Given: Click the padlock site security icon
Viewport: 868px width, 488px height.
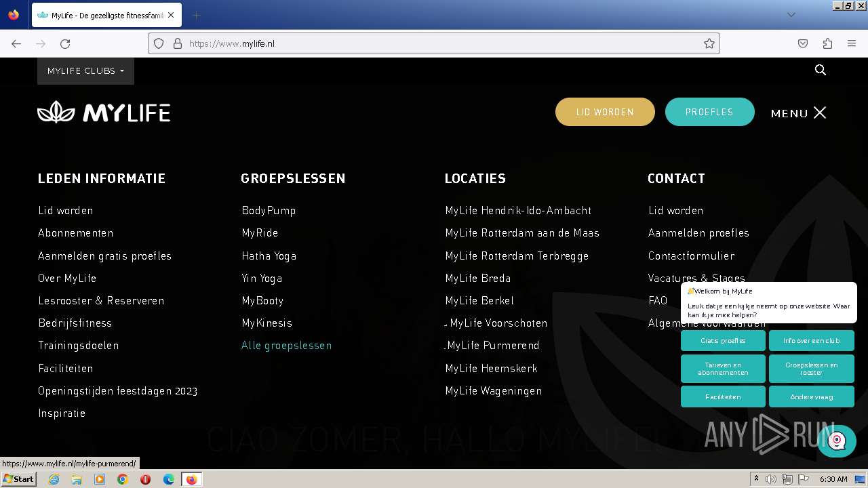Looking at the screenshot, I should (x=178, y=43).
